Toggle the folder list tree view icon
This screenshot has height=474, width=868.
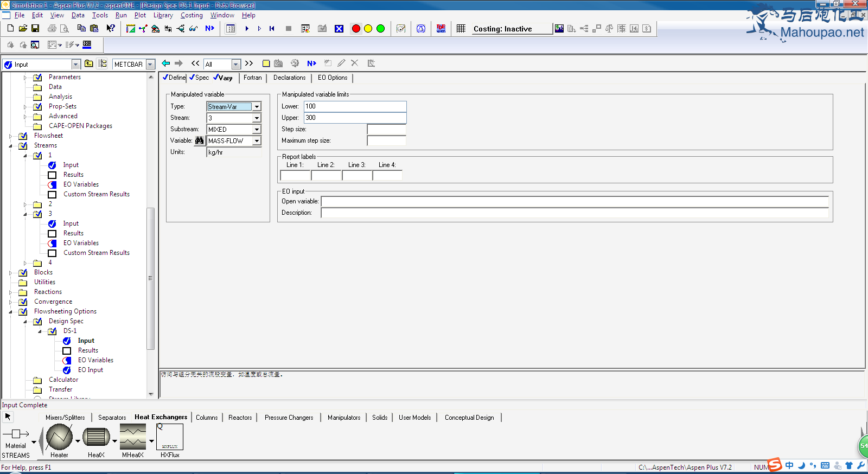tap(103, 63)
